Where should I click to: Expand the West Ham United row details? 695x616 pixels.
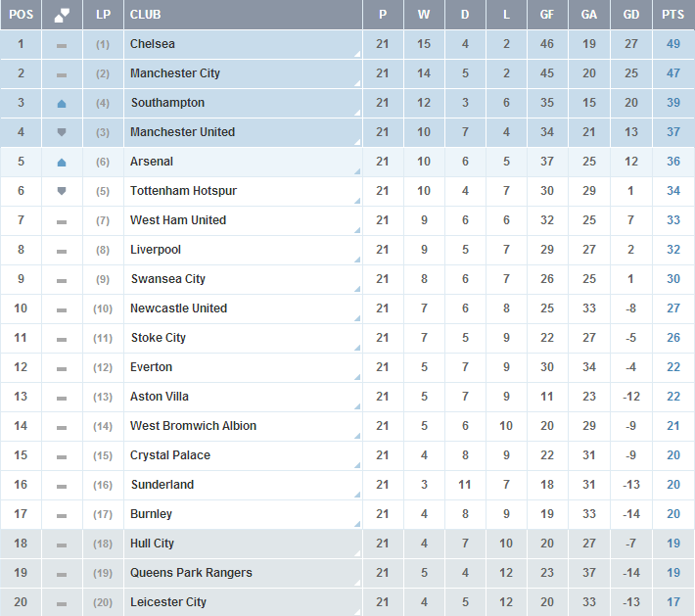356,231
